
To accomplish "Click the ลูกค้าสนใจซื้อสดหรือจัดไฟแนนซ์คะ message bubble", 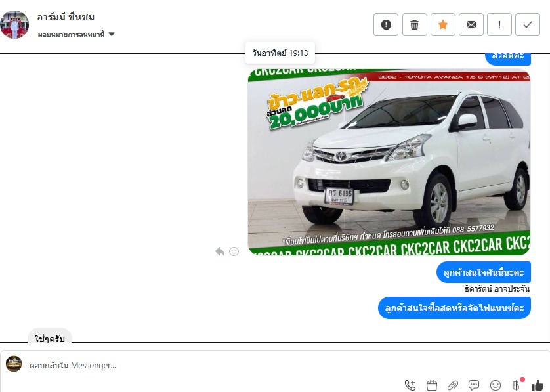I will point(454,308).
